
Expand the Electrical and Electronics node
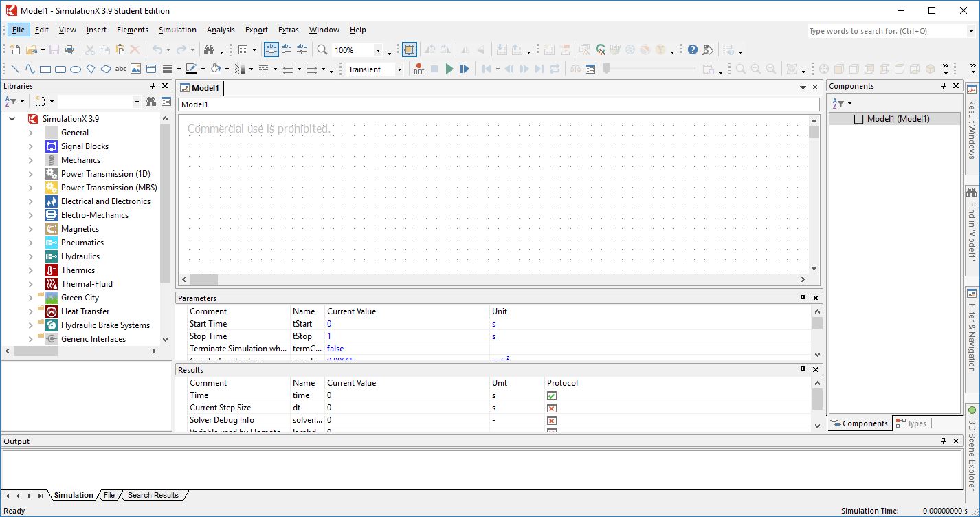(x=30, y=201)
